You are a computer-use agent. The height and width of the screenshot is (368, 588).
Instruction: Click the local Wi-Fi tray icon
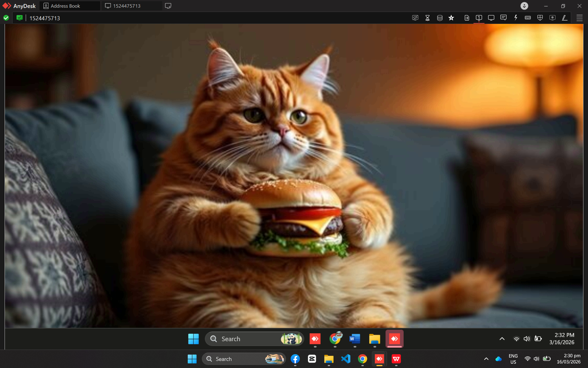527,359
